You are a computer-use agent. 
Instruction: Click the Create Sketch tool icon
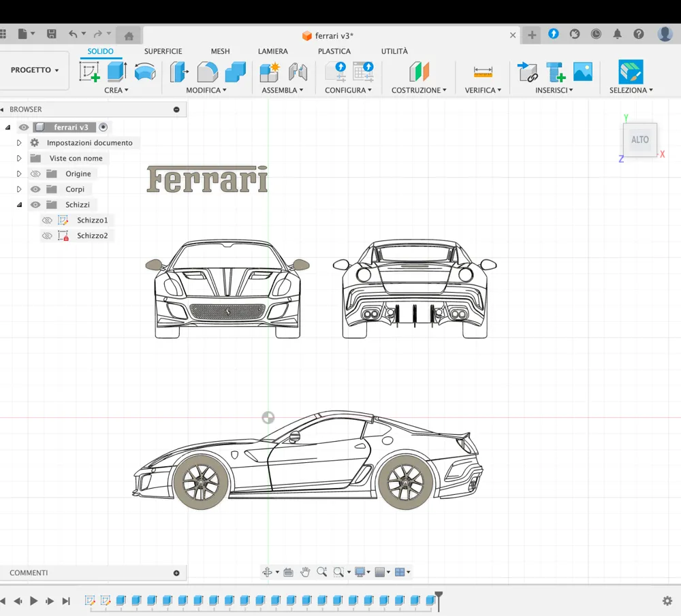pyautogui.click(x=90, y=71)
